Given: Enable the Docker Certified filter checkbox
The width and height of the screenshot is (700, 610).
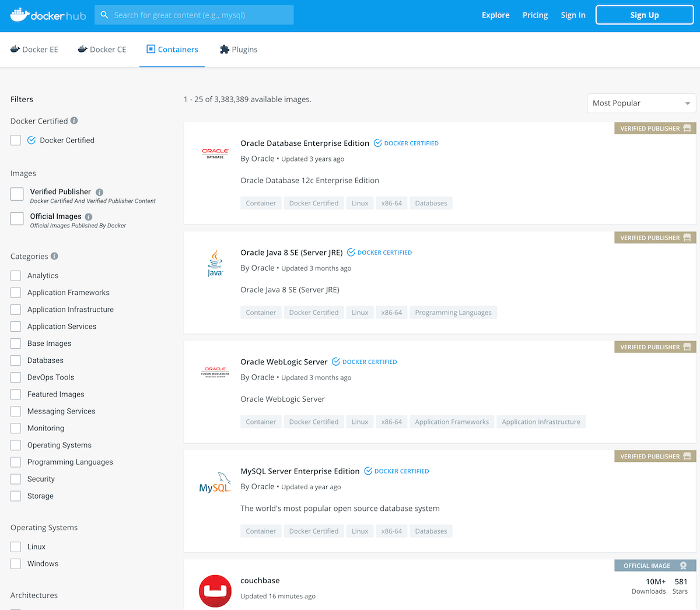Looking at the screenshot, I should tap(16, 140).
